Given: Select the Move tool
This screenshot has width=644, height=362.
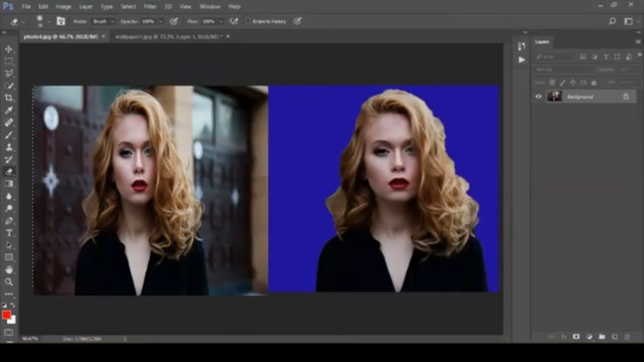Looking at the screenshot, I should pos(9,49).
